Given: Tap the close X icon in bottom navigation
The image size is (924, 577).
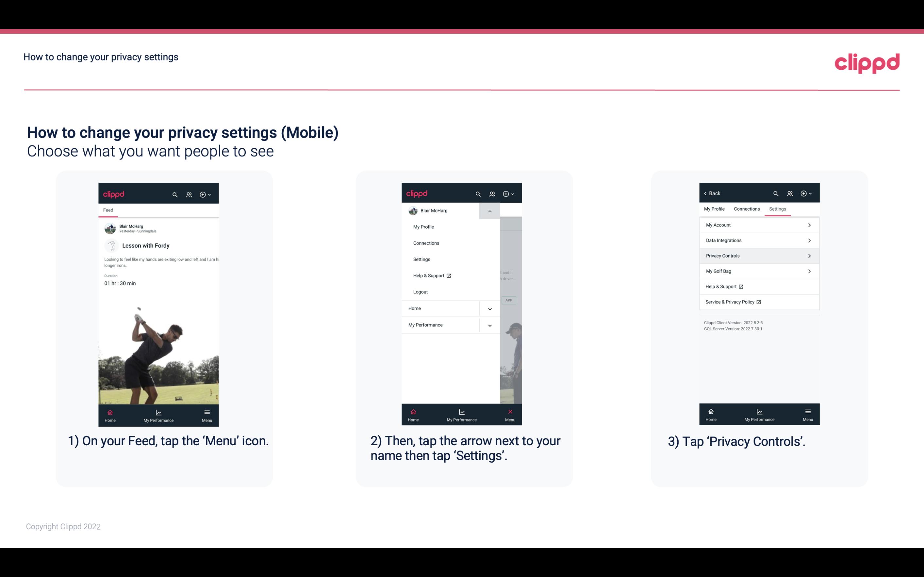Looking at the screenshot, I should [x=509, y=412].
